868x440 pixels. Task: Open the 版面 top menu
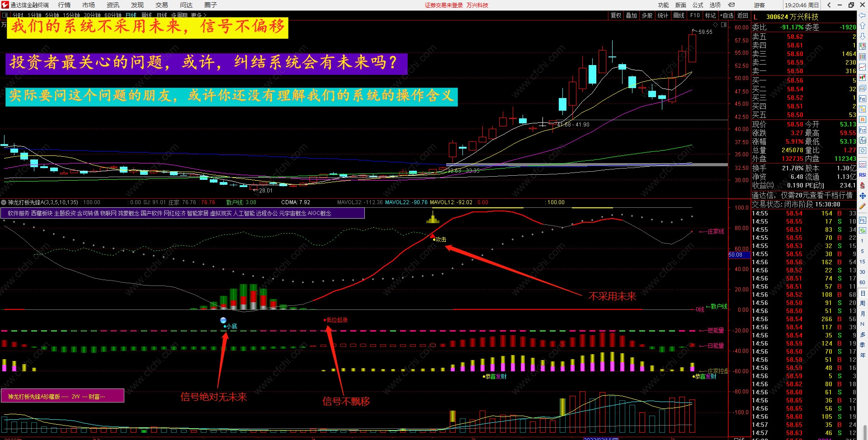point(681,5)
